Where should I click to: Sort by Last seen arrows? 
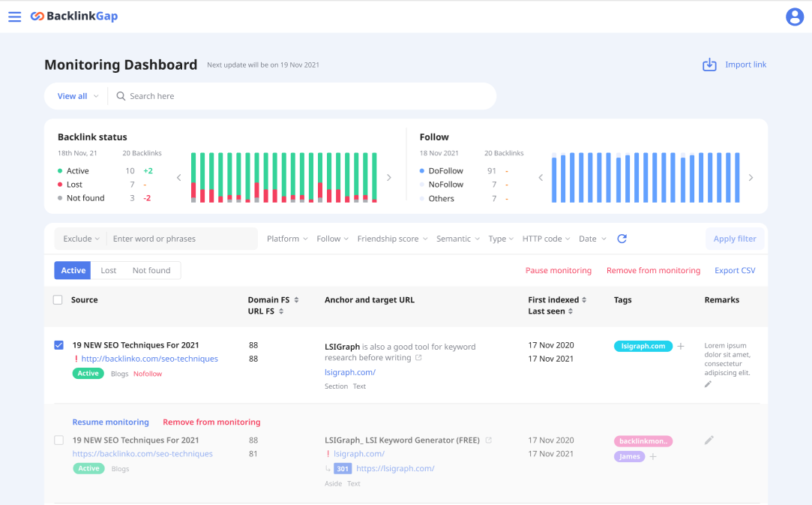click(x=570, y=311)
